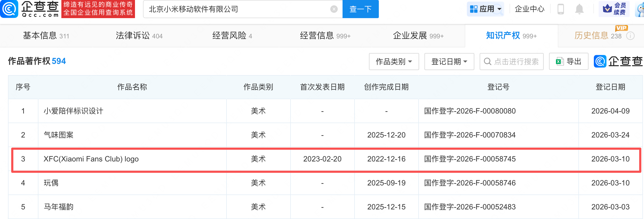Clear the search box text
The width and height of the screenshot is (644, 219).
click(x=334, y=9)
